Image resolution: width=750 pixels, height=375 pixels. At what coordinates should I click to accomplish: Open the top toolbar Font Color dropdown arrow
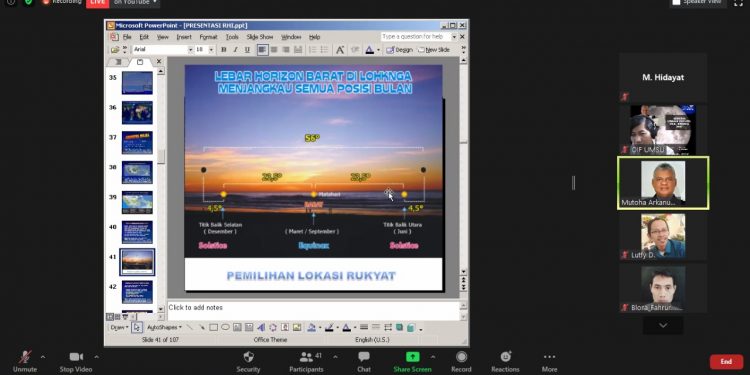pyautogui.click(x=378, y=50)
